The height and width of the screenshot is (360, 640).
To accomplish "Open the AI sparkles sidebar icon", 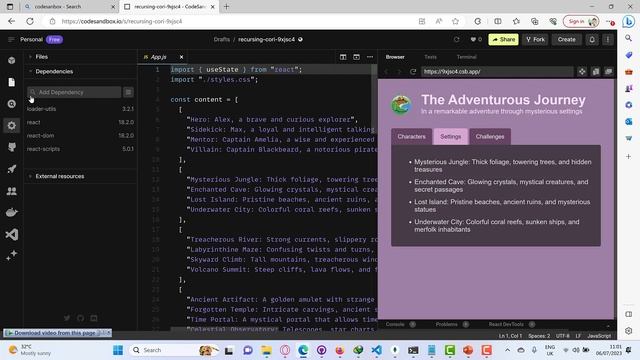I will coord(11,256).
